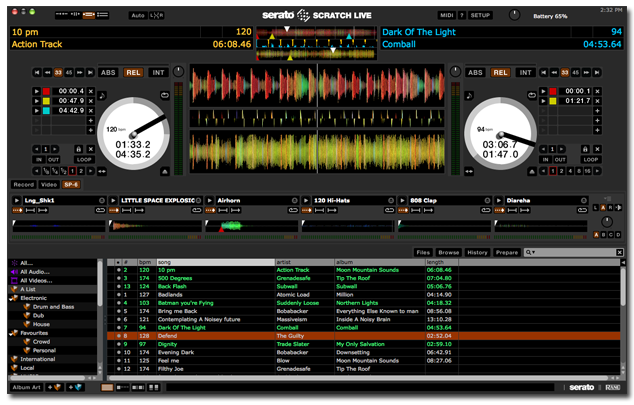Rewind the right deck
634x405 pixels.
coord(554,73)
